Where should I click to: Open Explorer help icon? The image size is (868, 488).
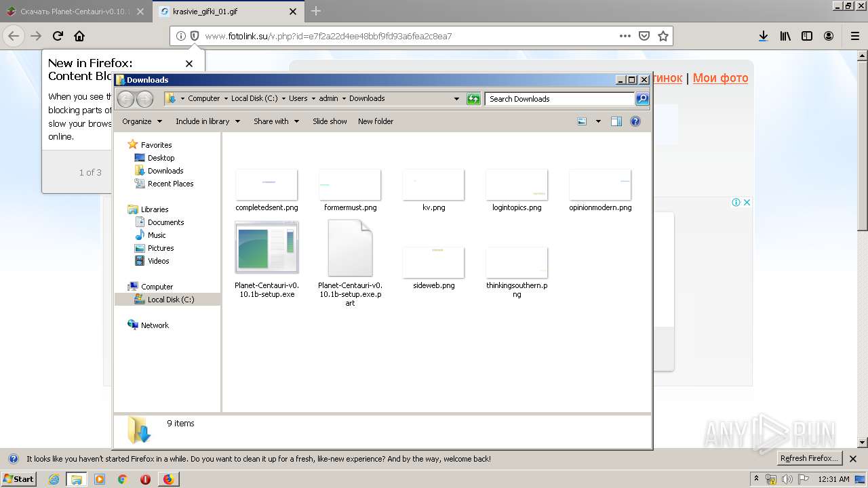635,121
